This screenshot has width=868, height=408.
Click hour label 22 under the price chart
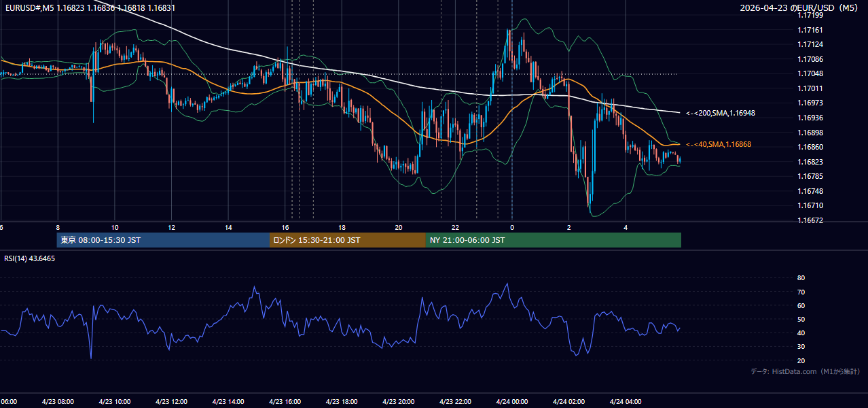pos(456,227)
